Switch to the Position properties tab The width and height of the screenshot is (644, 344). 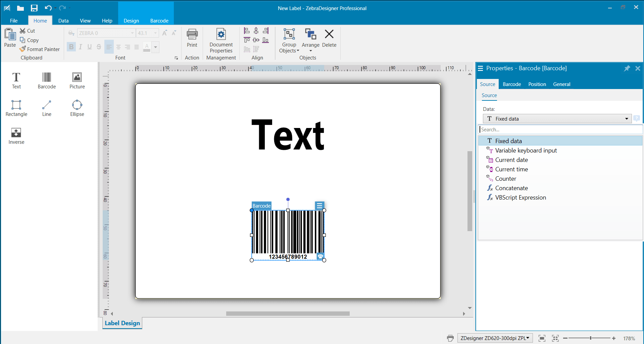click(x=537, y=84)
